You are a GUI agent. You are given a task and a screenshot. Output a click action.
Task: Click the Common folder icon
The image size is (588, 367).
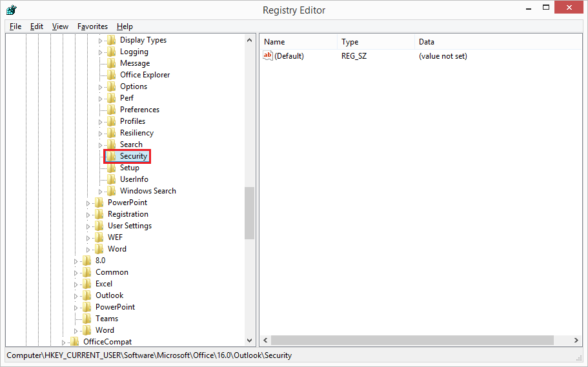coord(86,273)
